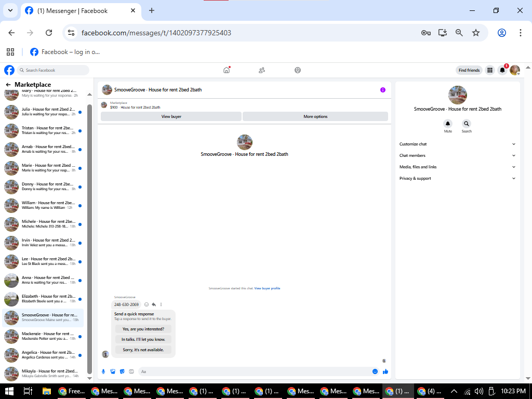Send 'Sorry, it's not available.' response

[143, 350]
